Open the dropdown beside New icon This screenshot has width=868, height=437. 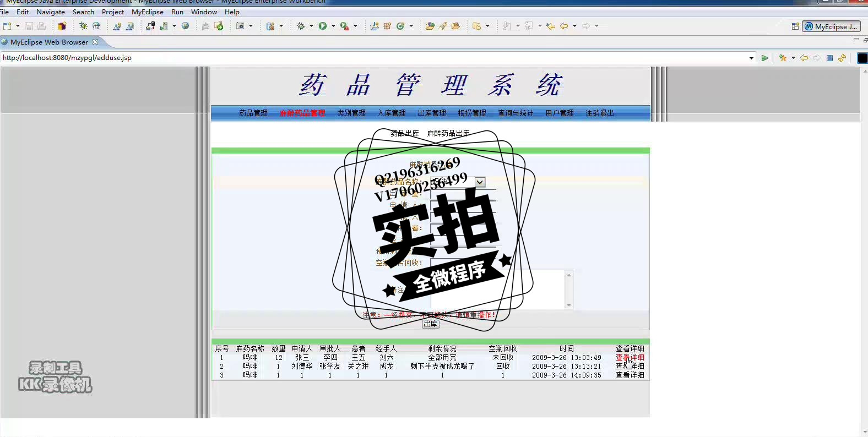(18, 26)
